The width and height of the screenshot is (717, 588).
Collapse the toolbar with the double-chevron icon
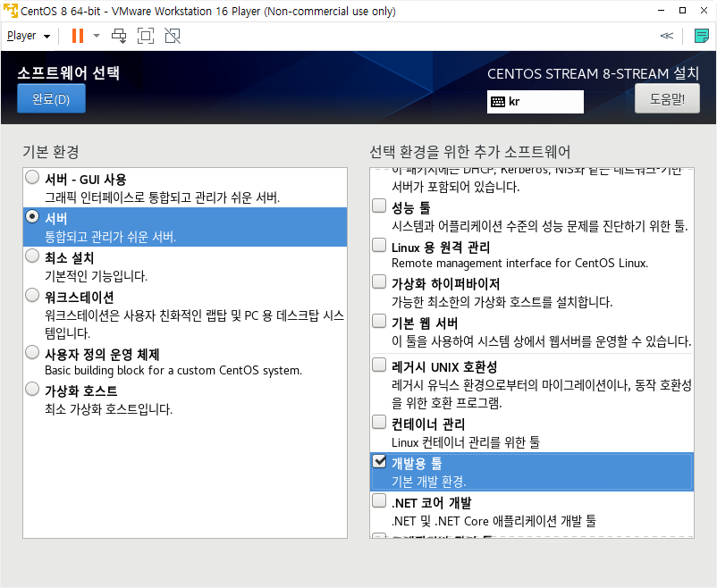coord(667,36)
